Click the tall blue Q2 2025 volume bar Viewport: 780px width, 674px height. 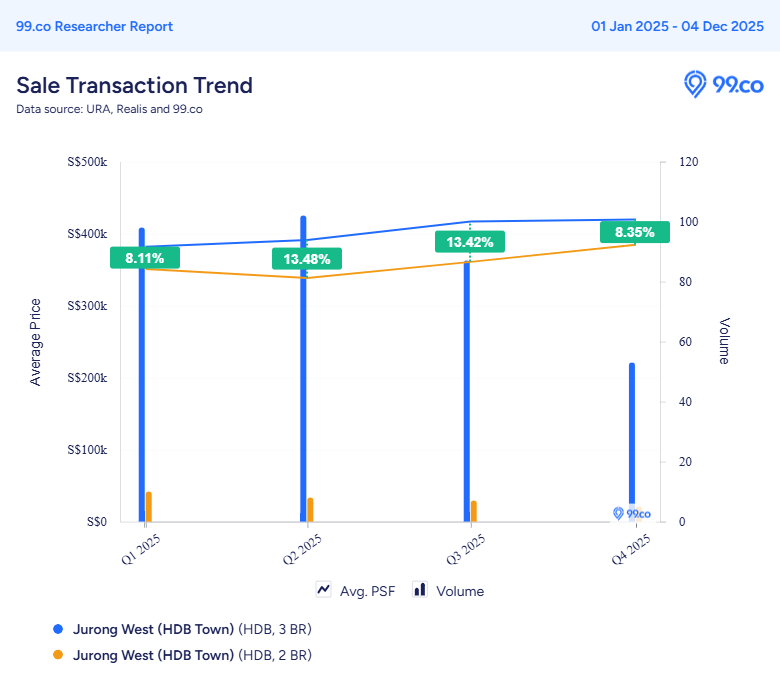click(303, 368)
